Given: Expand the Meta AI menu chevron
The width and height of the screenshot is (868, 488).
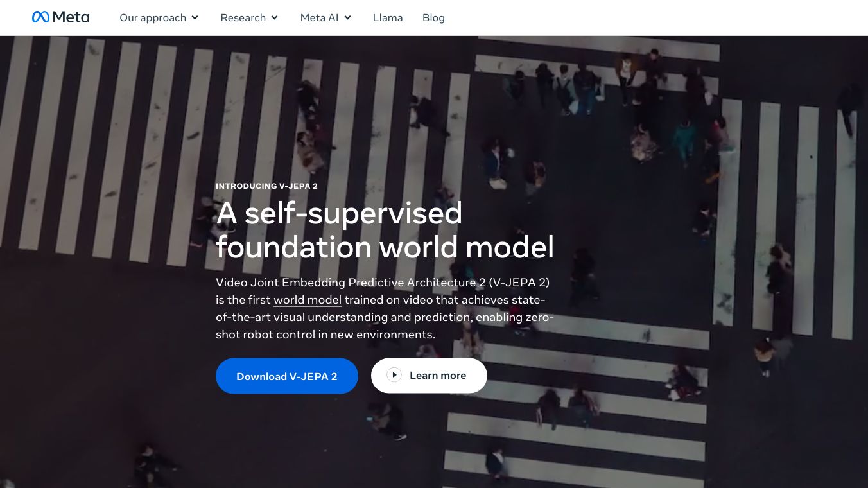Looking at the screenshot, I should tap(348, 18).
